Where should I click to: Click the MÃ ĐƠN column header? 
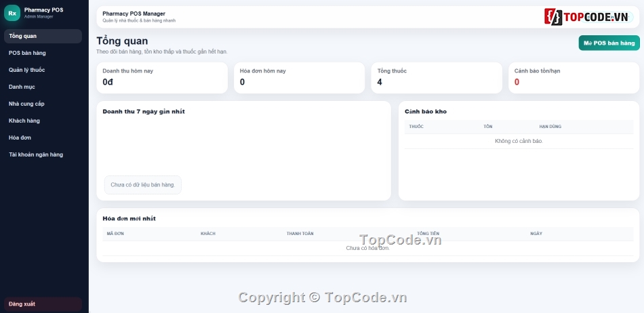115,234
